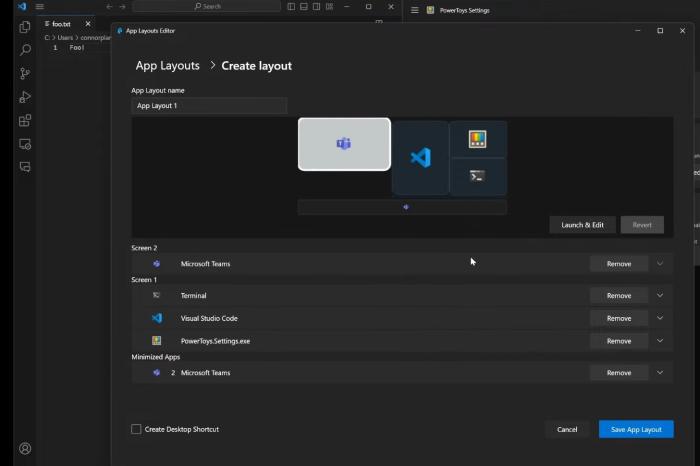Screen dimensions: 700x466
Task: Click the Teams icon in the Screen 2 row
Action: (156, 264)
